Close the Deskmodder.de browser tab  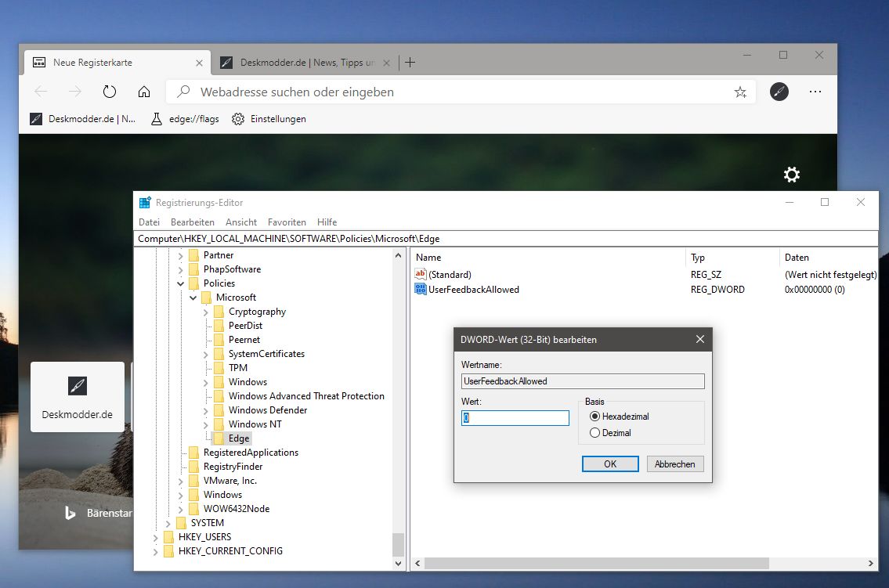tap(386, 63)
